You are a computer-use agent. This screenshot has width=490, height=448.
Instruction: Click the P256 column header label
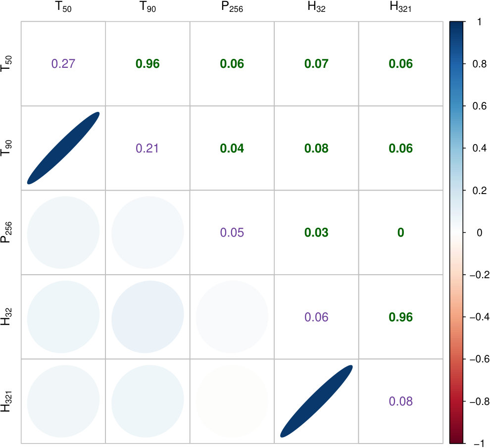(232, 7)
